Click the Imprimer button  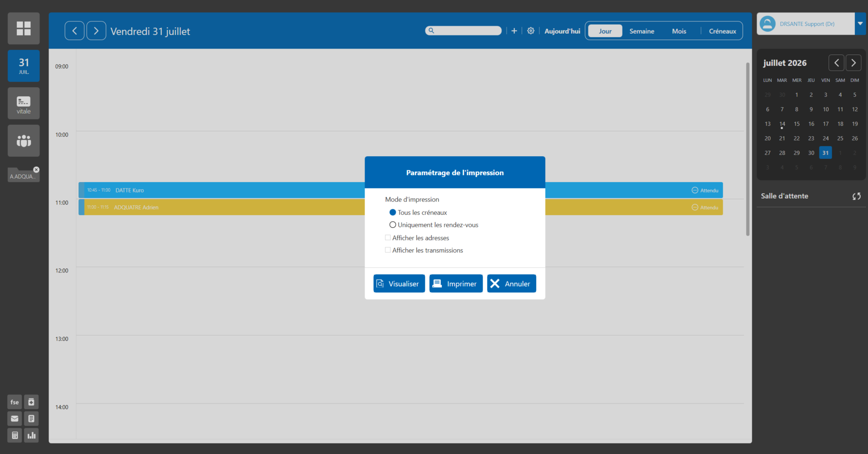click(x=456, y=283)
